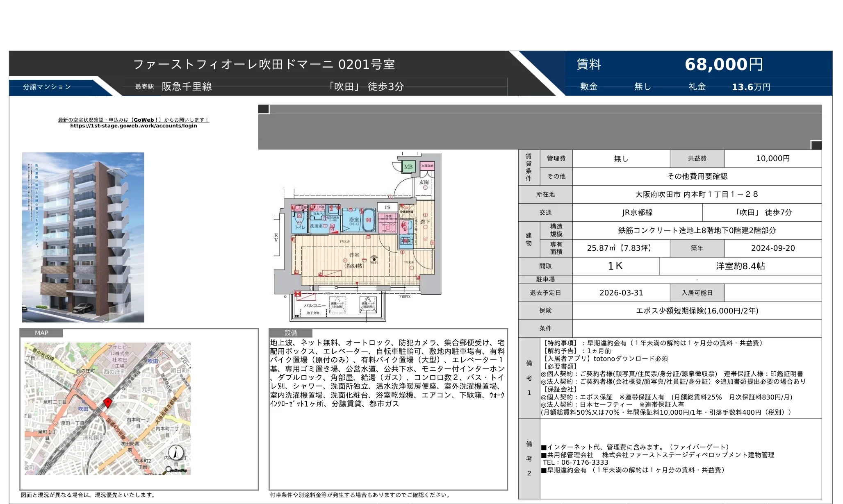Image resolution: width=843 pixels, height=504 pixels.
Task: Click the 退去予定日 2026-03-31 date cell
Action: pyautogui.click(x=621, y=293)
